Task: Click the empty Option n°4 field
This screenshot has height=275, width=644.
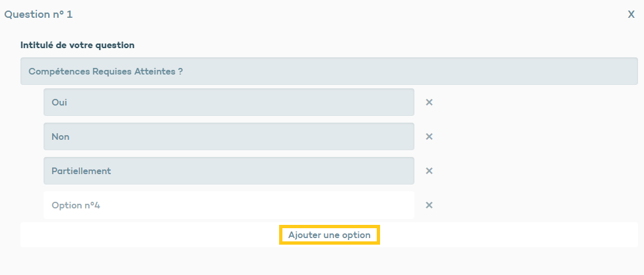Action: click(228, 205)
